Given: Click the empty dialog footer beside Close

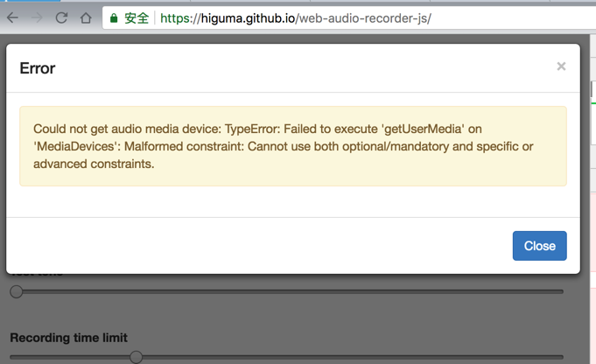Looking at the screenshot, I should coord(263,246).
